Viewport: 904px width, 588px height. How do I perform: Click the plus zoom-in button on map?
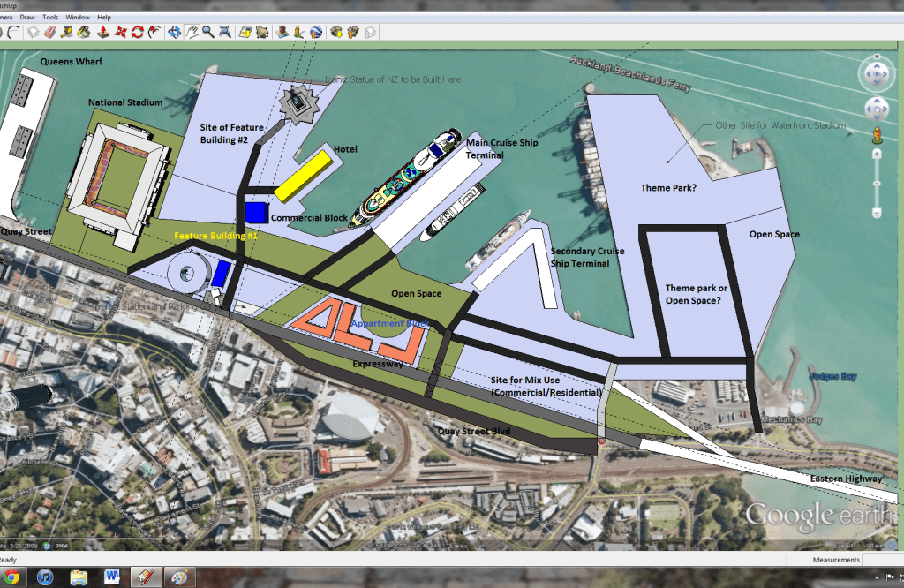tap(876, 155)
